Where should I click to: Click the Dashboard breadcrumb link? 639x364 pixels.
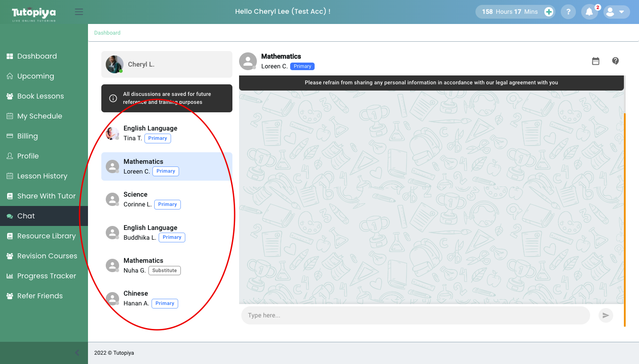(x=107, y=33)
